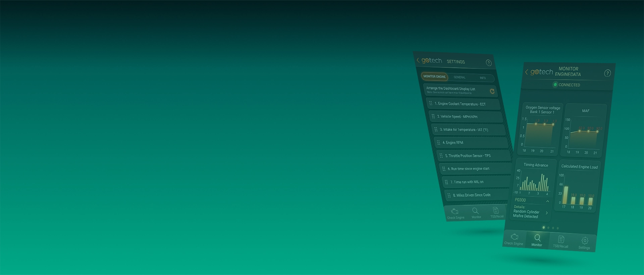Expand Random Cylinder Misfire details arrow
The image size is (644, 275).
pos(547,213)
